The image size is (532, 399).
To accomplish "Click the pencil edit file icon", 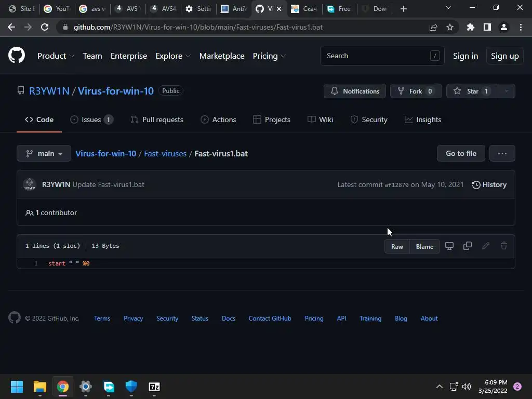I will (486, 246).
